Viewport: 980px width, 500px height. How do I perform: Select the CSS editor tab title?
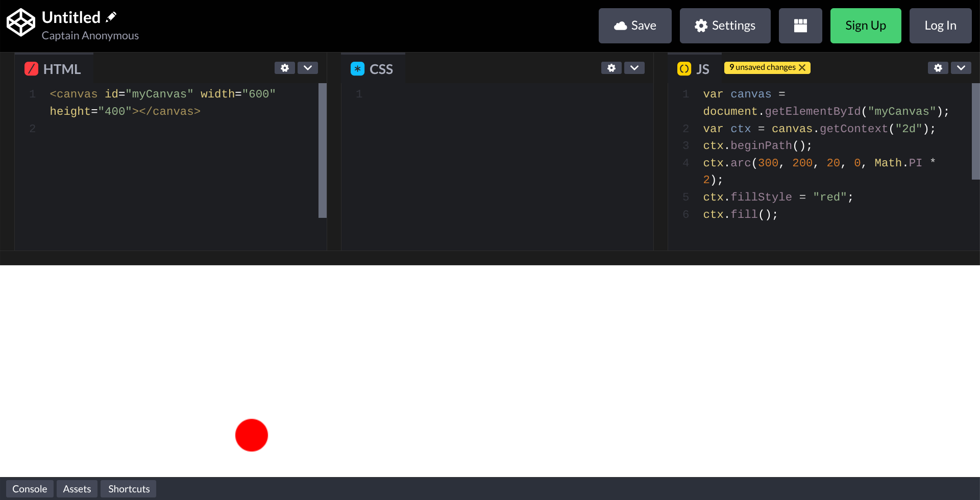tap(381, 69)
